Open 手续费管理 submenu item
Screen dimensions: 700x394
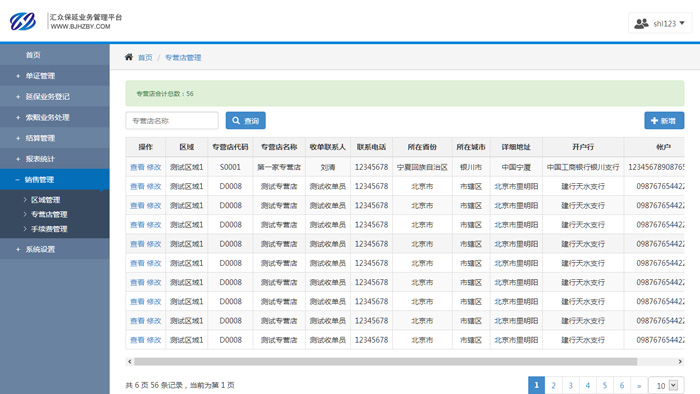click(x=49, y=229)
